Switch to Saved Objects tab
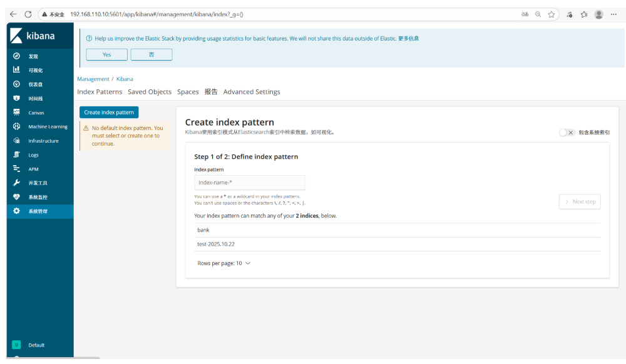The width and height of the screenshot is (626, 364). point(150,92)
